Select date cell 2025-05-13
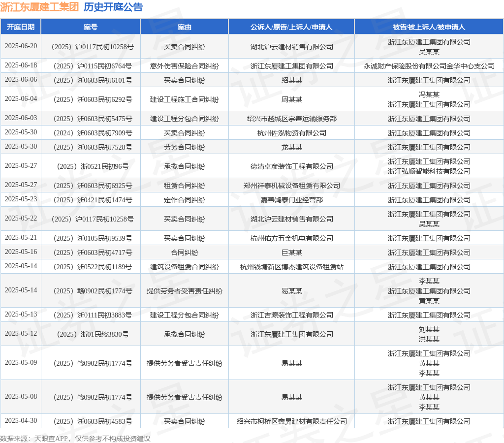 pos(21,314)
